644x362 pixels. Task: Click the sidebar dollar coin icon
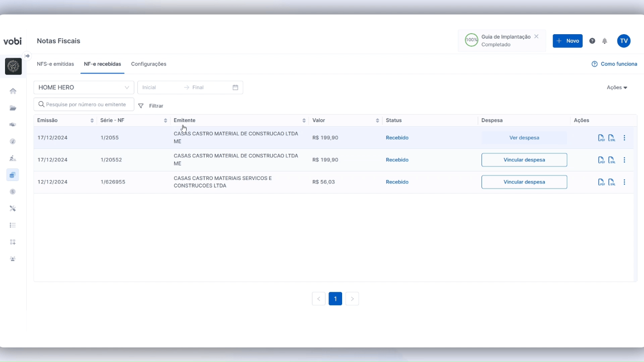click(13, 192)
